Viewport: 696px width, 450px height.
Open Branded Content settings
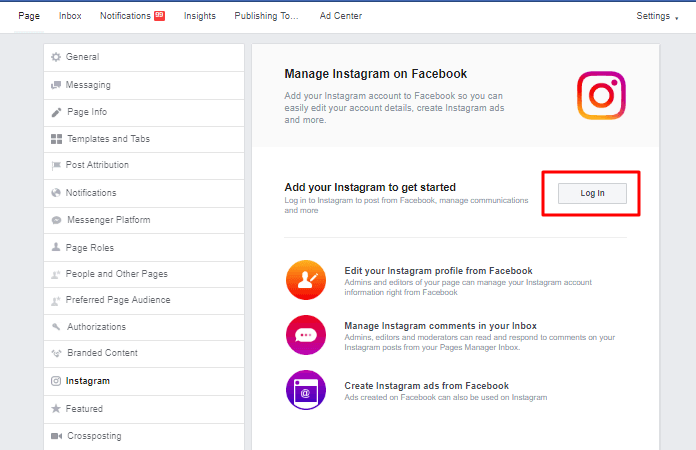click(x=144, y=354)
